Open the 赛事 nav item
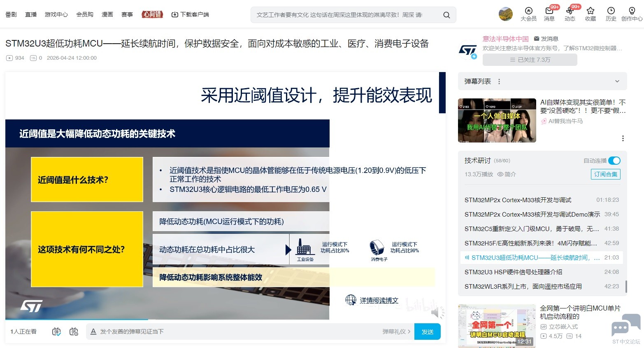644x348 pixels. point(127,14)
